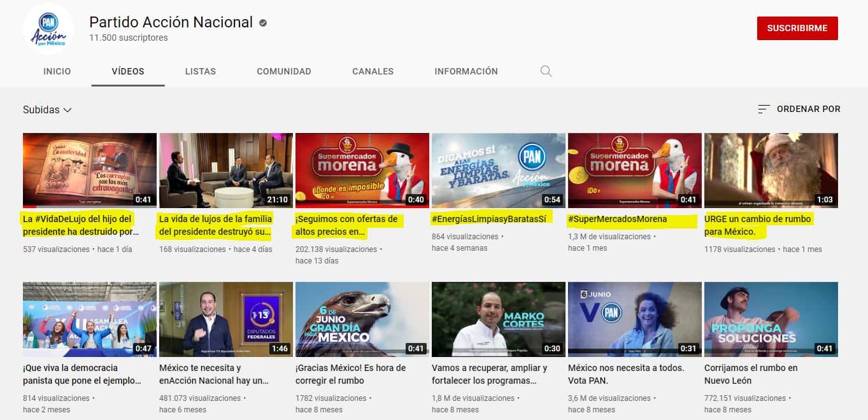Open the 6 Junio Vota PAN thumbnail
The height and width of the screenshot is (420, 868).
tap(635, 319)
